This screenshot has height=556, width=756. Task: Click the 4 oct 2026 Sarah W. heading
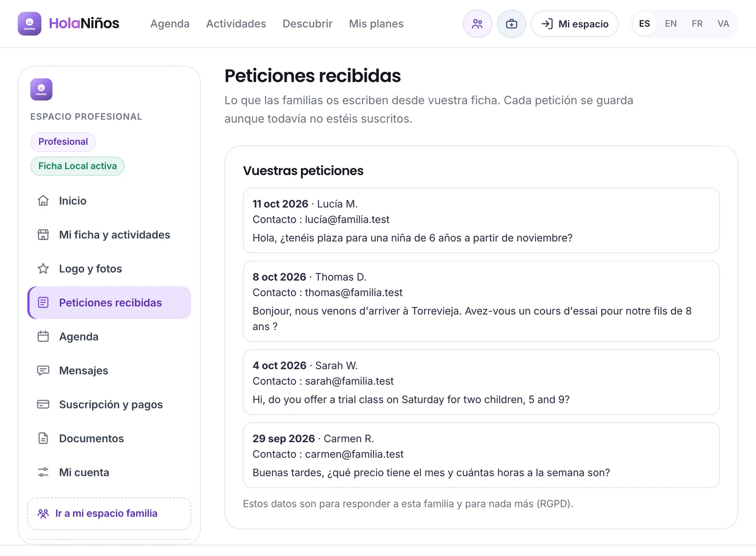[305, 366]
